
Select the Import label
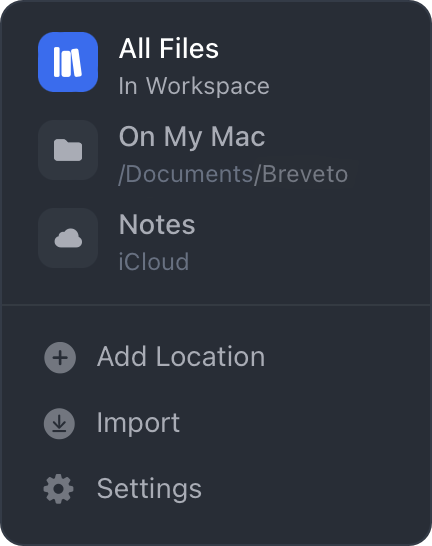(x=138, y=424)
